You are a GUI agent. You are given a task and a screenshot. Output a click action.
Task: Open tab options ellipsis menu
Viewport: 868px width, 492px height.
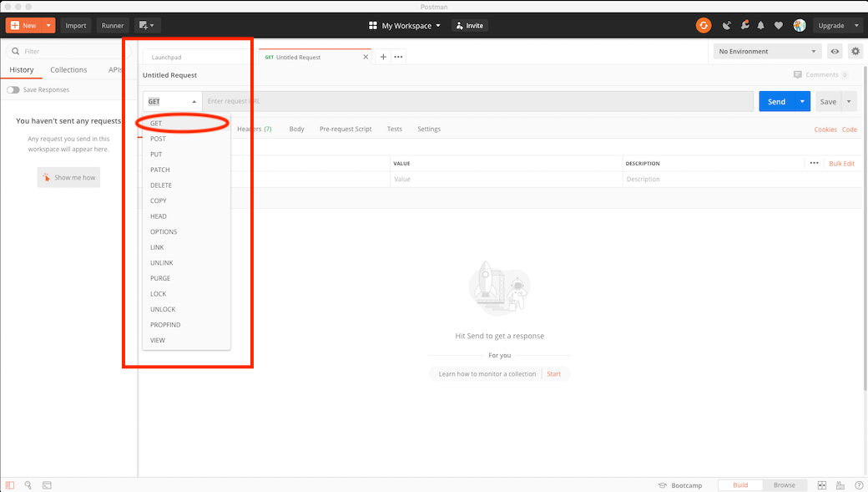(x=398, y=57)
